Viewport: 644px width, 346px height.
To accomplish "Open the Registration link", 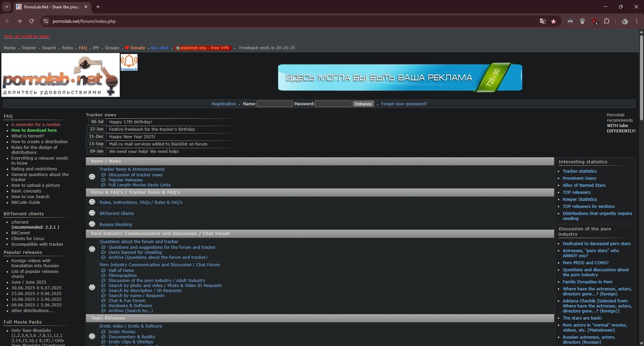I will pos(223,104).
